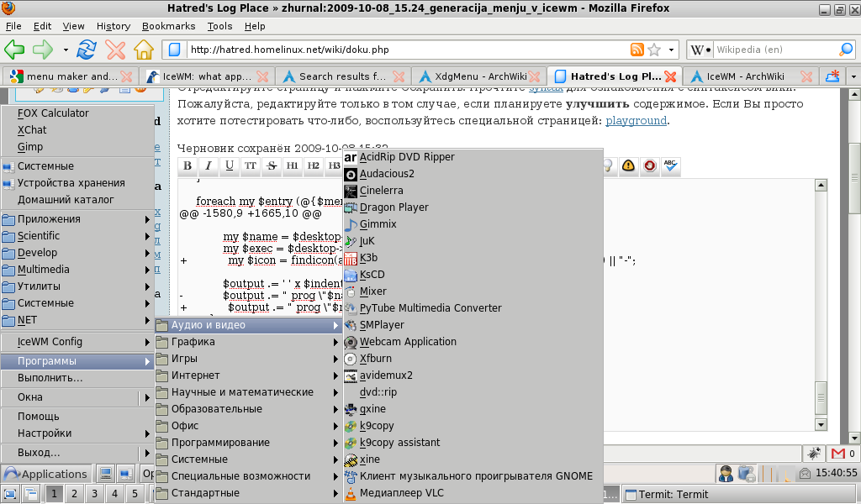The width and height of the screenshot is (861, 504).
Task: Start xine media player
Action: tap(473, 459)
